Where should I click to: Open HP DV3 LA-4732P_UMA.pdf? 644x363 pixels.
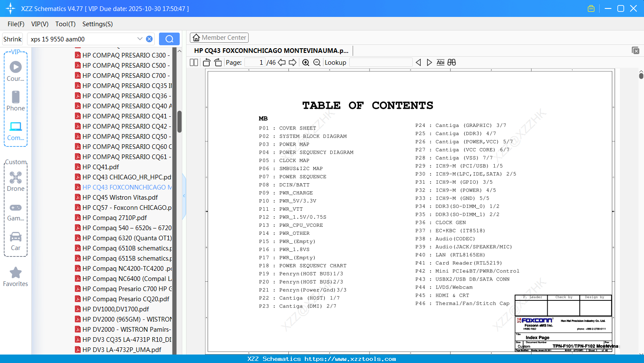pos(118,349)
